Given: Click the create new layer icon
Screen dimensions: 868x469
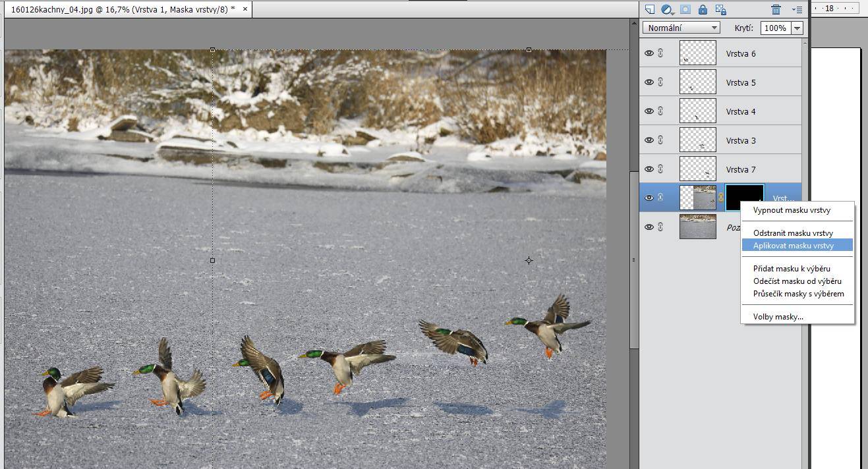Looking at the screenshot, I should pyautogui.click(x=650, y=9).
